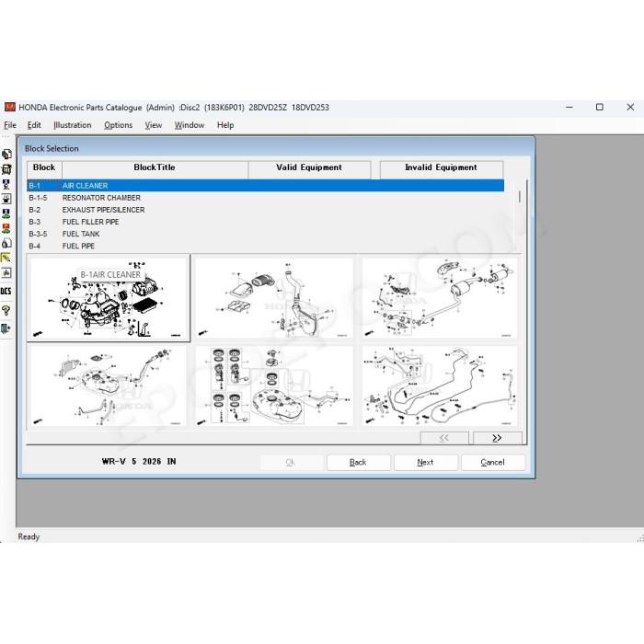The width and height of the screenshot is (644, 644).
Task: Select the yellow pencil note toolbar icon
Action: [x=6, y=258]
